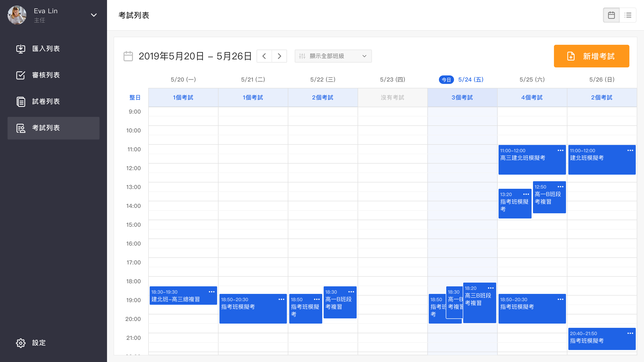Screen dimensions: 644x362
Task: Select the 5/24 (五) today column header
Action: click(471, 79)
